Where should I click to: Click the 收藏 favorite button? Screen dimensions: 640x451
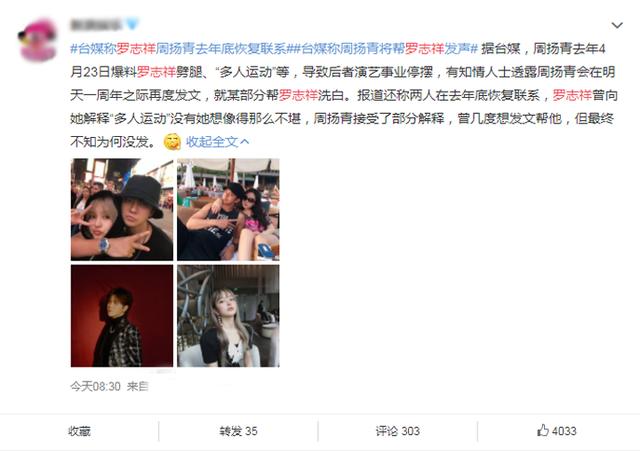tap(80, 431)
